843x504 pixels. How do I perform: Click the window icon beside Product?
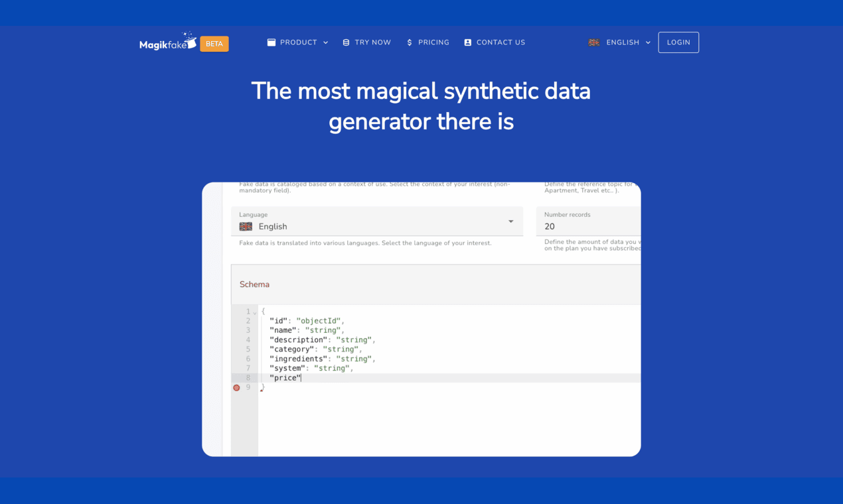(271, 42)
